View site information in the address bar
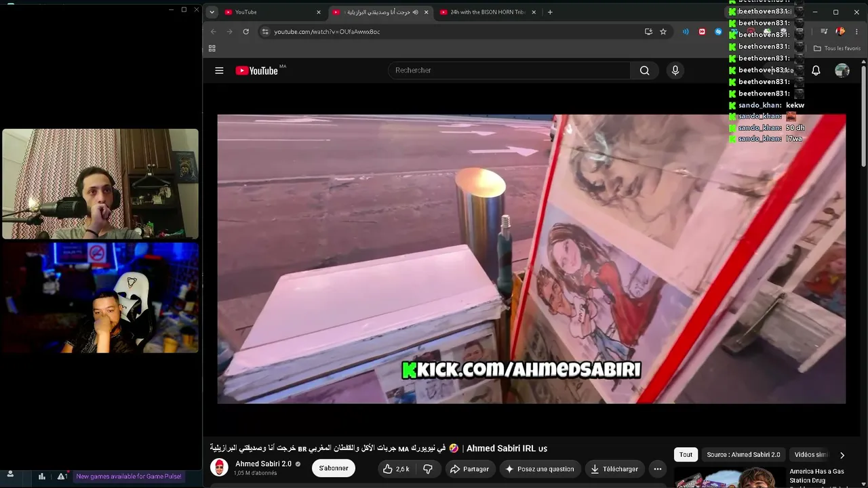Viewport: 868px width, 488px height. (x=265, y=31)
